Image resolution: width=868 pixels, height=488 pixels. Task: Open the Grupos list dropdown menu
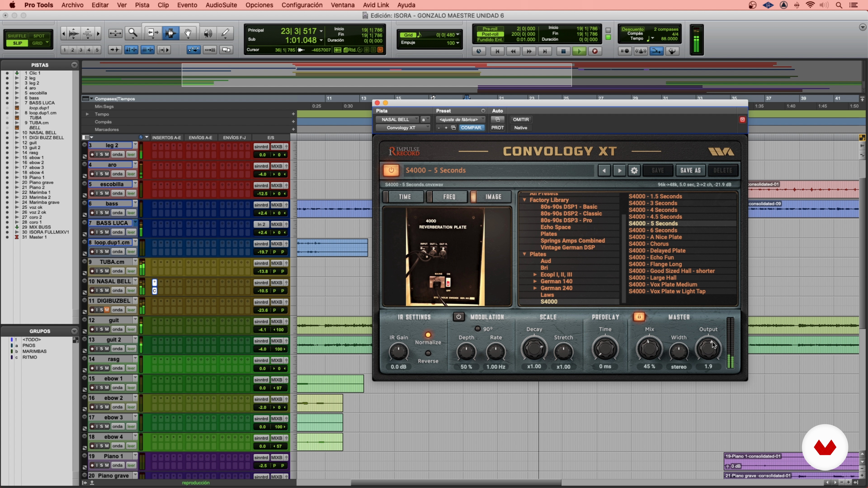[74, 331]
